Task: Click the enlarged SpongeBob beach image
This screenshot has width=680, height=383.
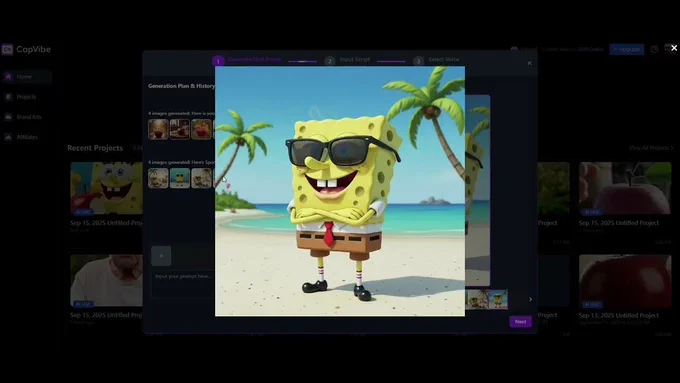Action: (x=340, y=191)
